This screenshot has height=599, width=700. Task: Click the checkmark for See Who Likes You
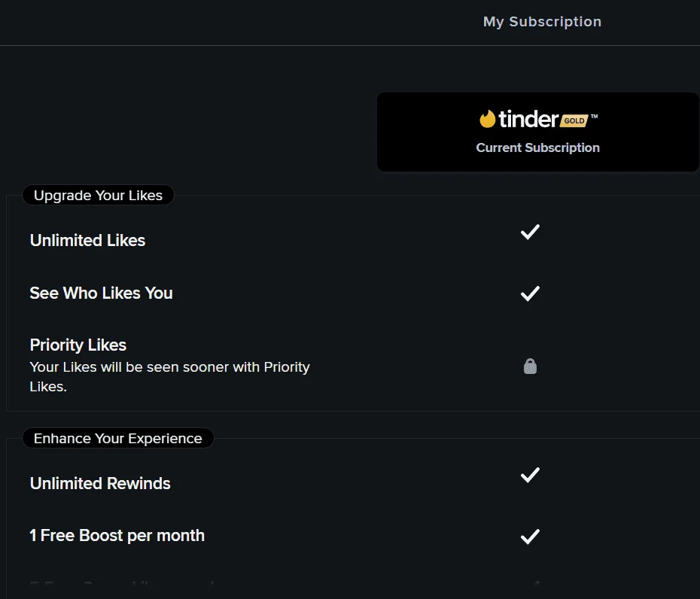(x=530, y=293)
